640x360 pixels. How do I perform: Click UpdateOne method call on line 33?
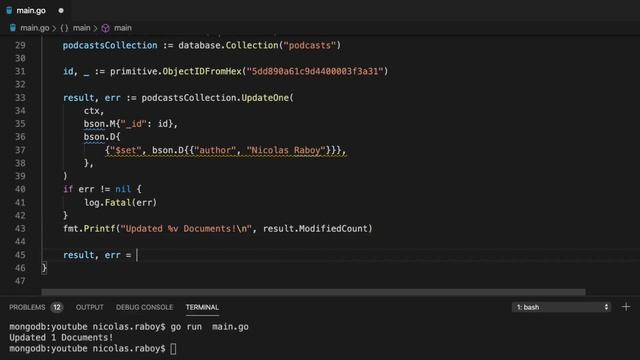(x=265, y=98)
